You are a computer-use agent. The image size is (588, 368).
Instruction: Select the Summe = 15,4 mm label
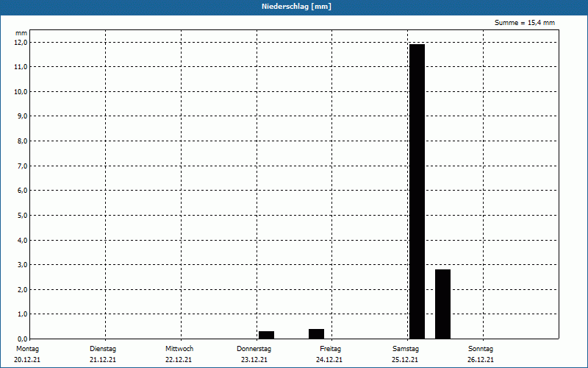pyautogui.click(x=524, y=23)
